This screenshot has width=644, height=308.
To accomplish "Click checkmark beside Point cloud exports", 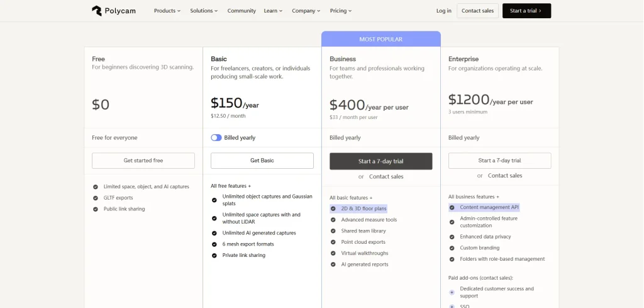I will click(x=333, y=242).
